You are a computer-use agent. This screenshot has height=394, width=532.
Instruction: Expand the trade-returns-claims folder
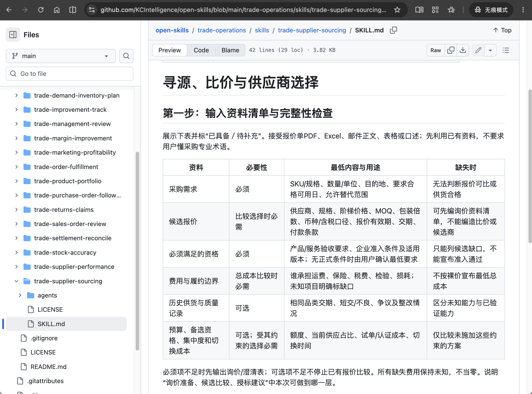[x=16, y=210]
